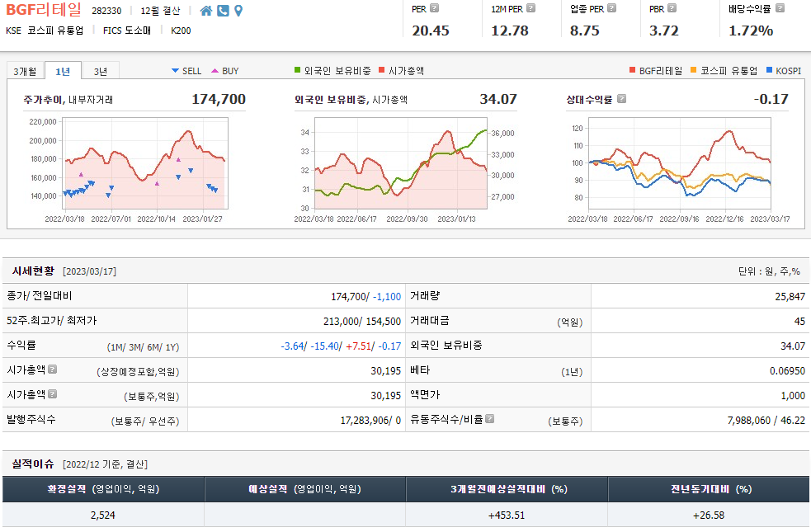The image size is (811, 532).
Task: Click blue KOSPI legend swatch
Action: click(769, 70)
